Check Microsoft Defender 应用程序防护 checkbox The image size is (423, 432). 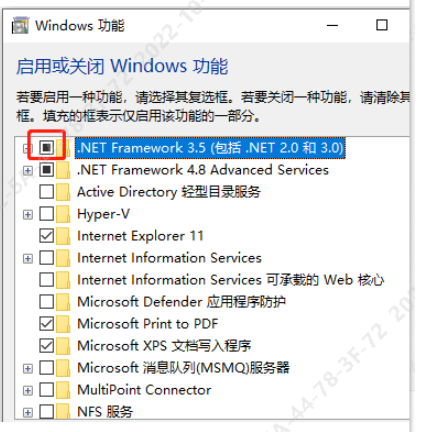click(46, 302)
